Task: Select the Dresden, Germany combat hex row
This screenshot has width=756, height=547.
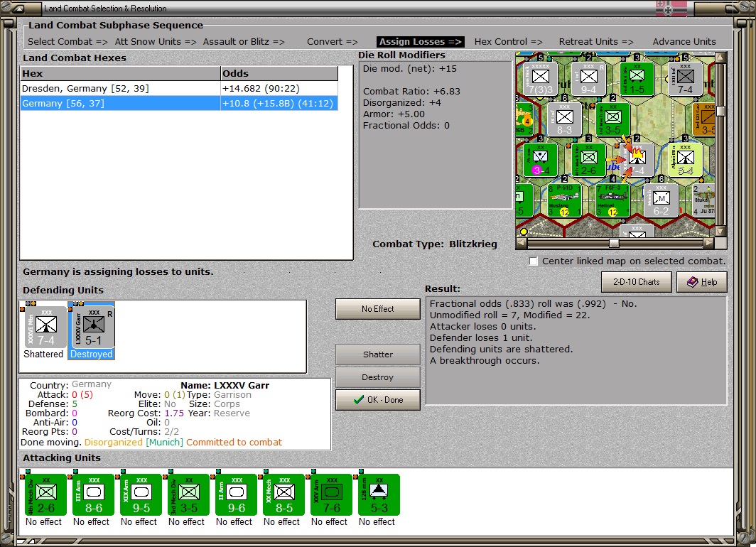Action: pos(179,89)
